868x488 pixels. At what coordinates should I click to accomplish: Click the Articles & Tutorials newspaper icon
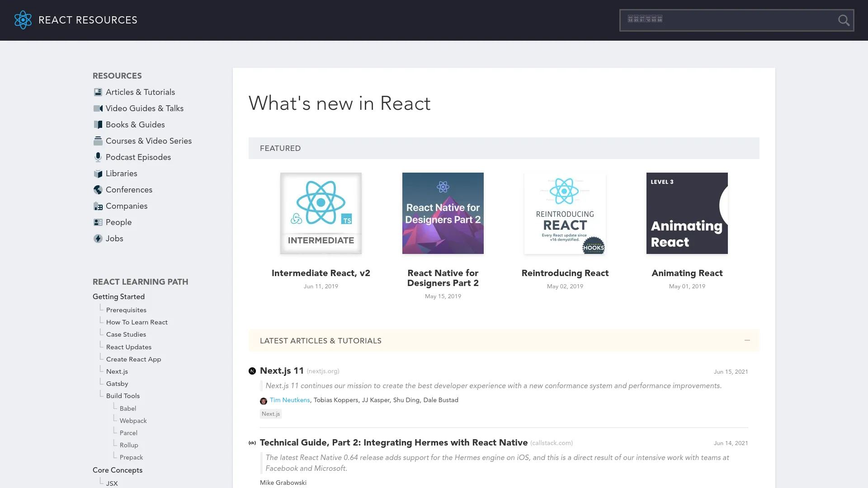point(98,92)
